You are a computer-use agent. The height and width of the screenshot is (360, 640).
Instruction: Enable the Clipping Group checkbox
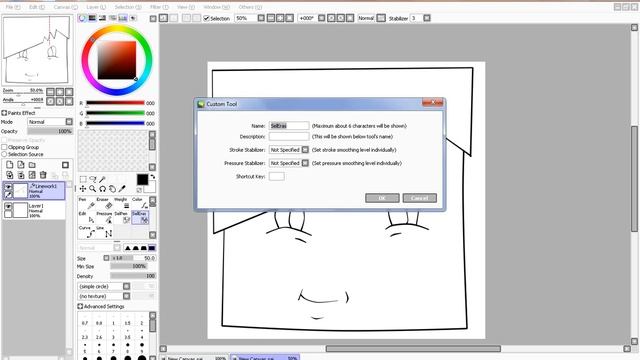[4, 147]
